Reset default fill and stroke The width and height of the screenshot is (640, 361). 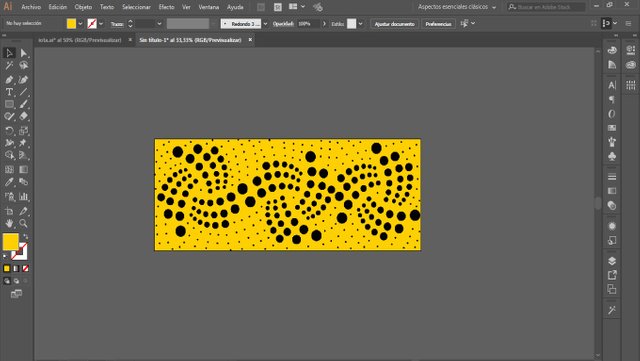tap(5, 256)
